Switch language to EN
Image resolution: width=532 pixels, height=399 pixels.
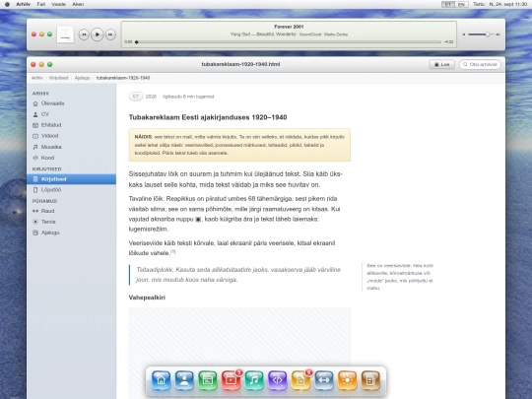point(461,4)
